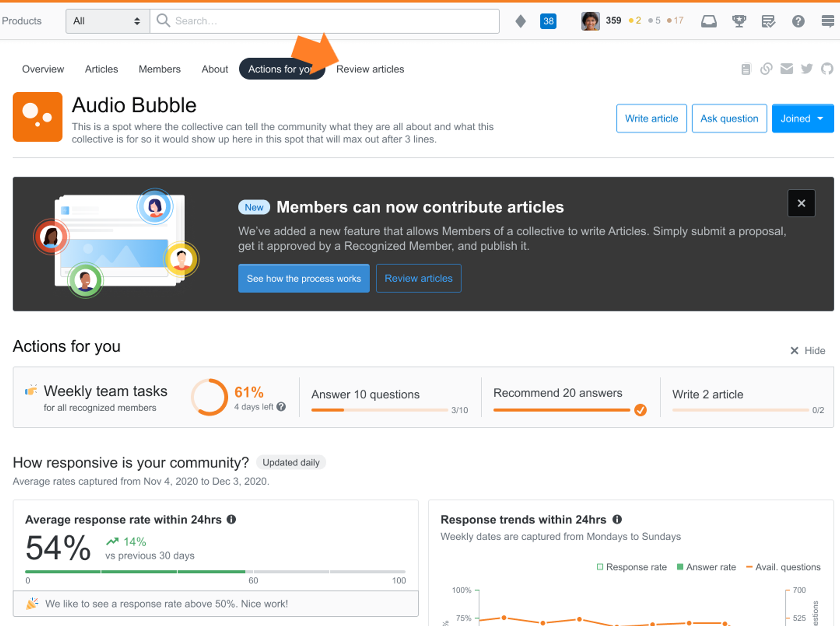Click the gold badge count 2
The width and height of the screenshot is (840, 626).
click(635, 21)
